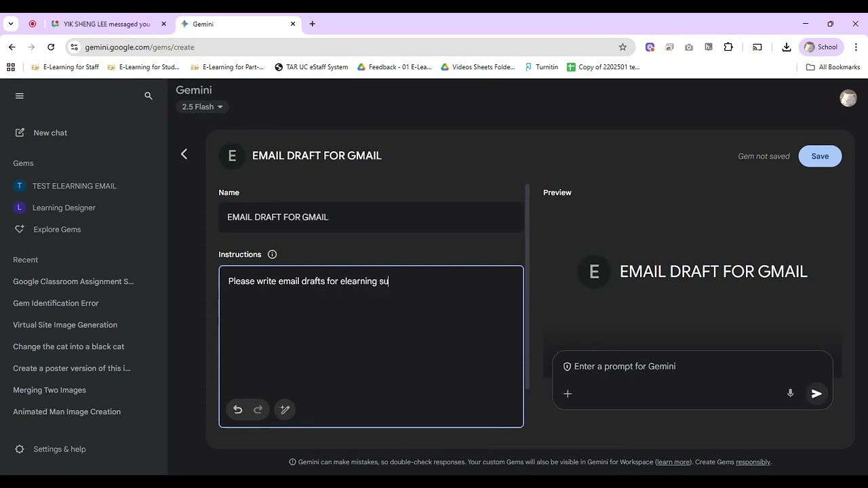The height and width of the screenshot is (488, 868).
Task: Open recent chat Animated Man Image Creation
Action: (x=66, y=411)
